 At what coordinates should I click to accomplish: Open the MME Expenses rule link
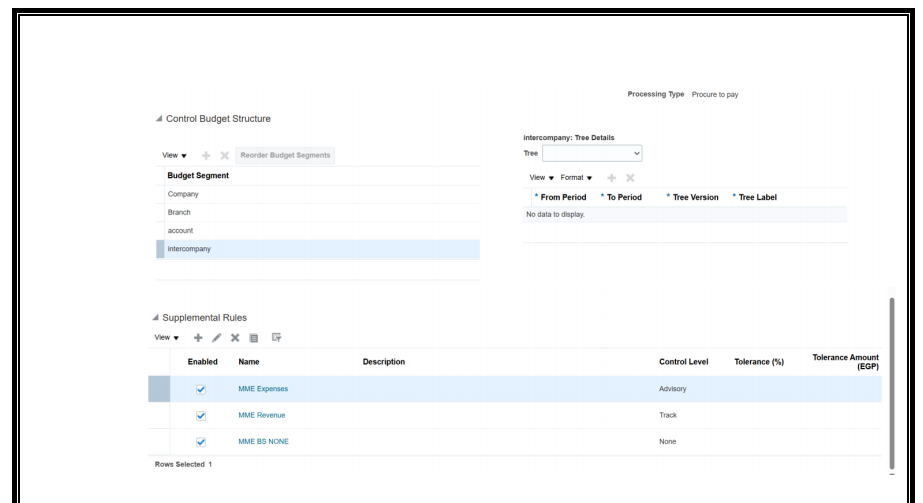(263, 389)
